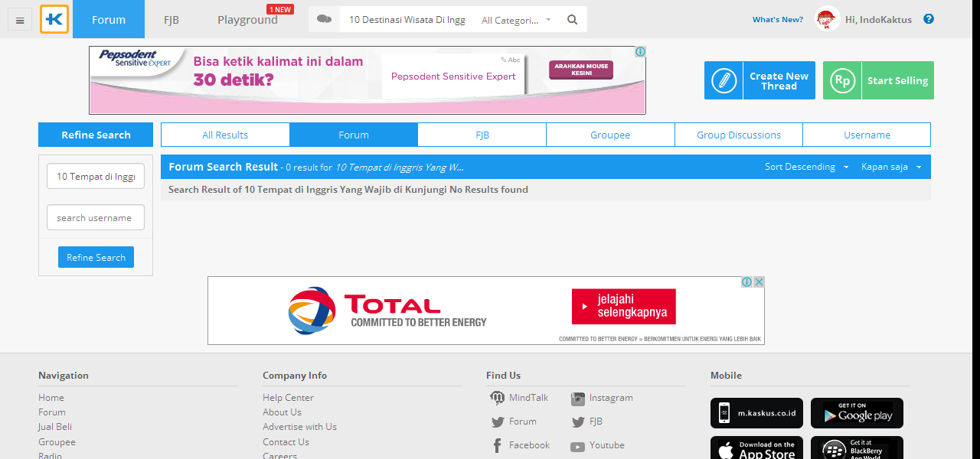Open the Google Play badge
Image resolution: width=980 pixels, height=459 pixels.
(x=857, y=413)
